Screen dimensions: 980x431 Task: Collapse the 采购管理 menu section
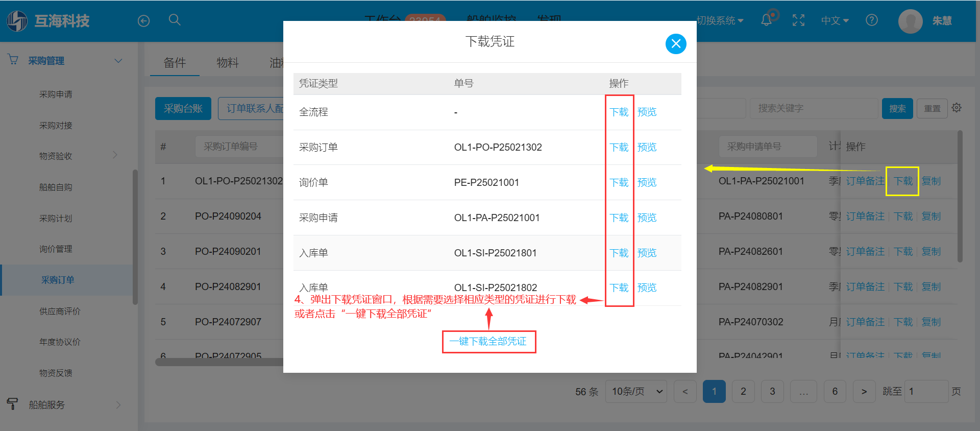[118, 61]
